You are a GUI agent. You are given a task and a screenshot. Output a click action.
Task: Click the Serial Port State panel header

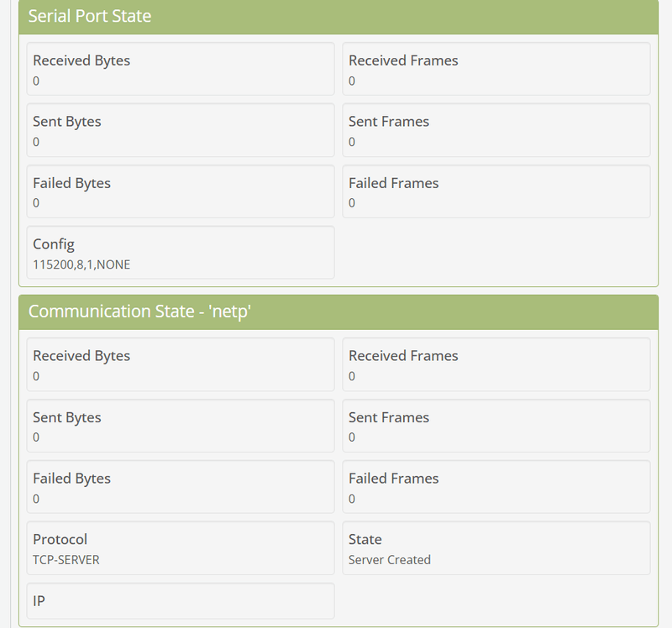tap(90, 16)
